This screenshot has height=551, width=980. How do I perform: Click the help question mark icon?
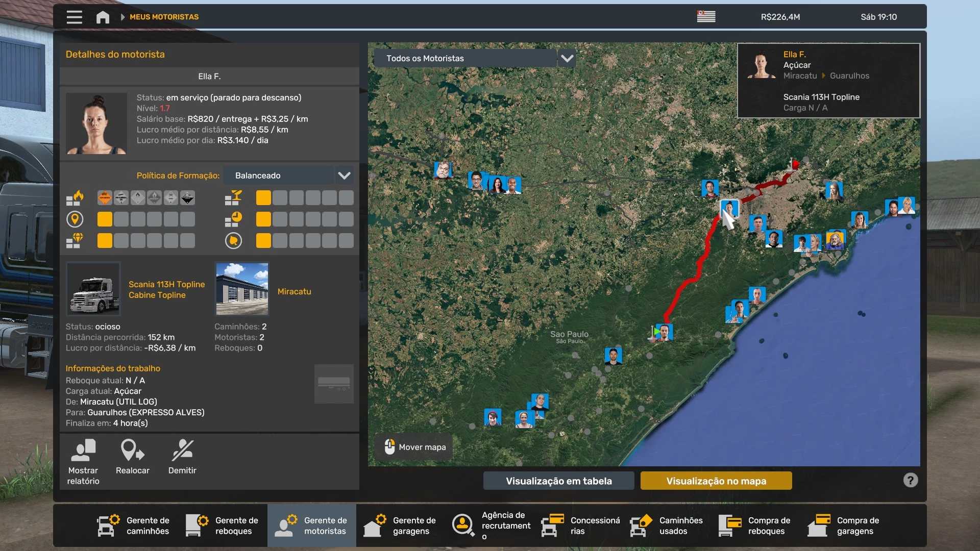click(910, 480)
